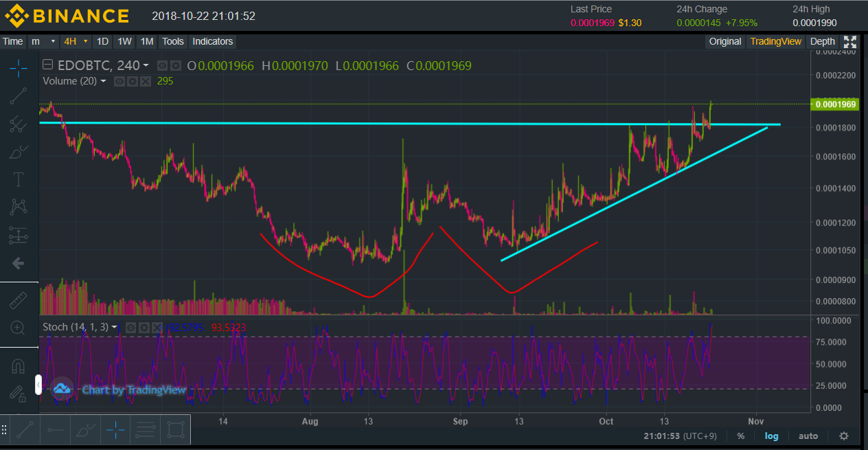Toggle visibility of Volume indicator

pyautogui.click(x=119, y=81)
